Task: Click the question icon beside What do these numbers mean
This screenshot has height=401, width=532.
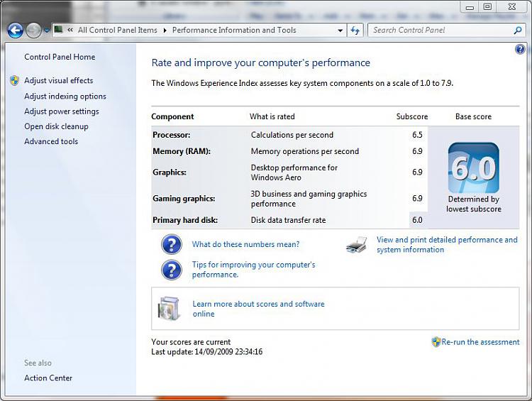Action: coord(172,244)
